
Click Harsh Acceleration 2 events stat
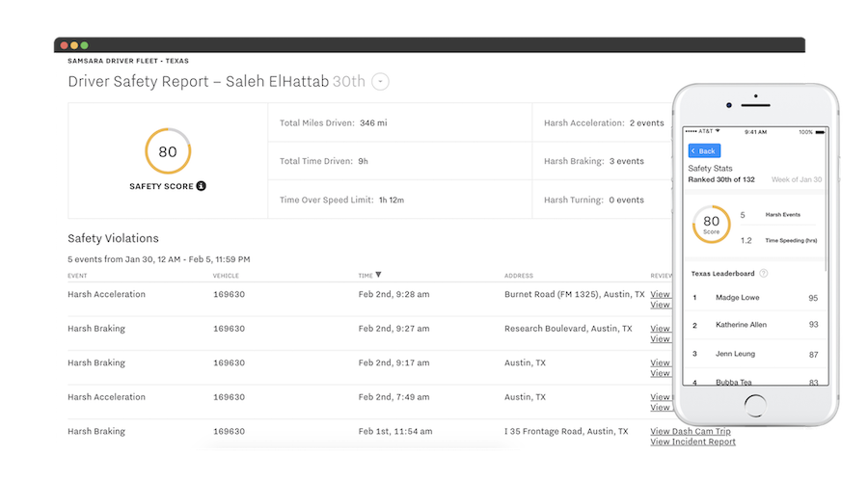click(x=604, y=122)
